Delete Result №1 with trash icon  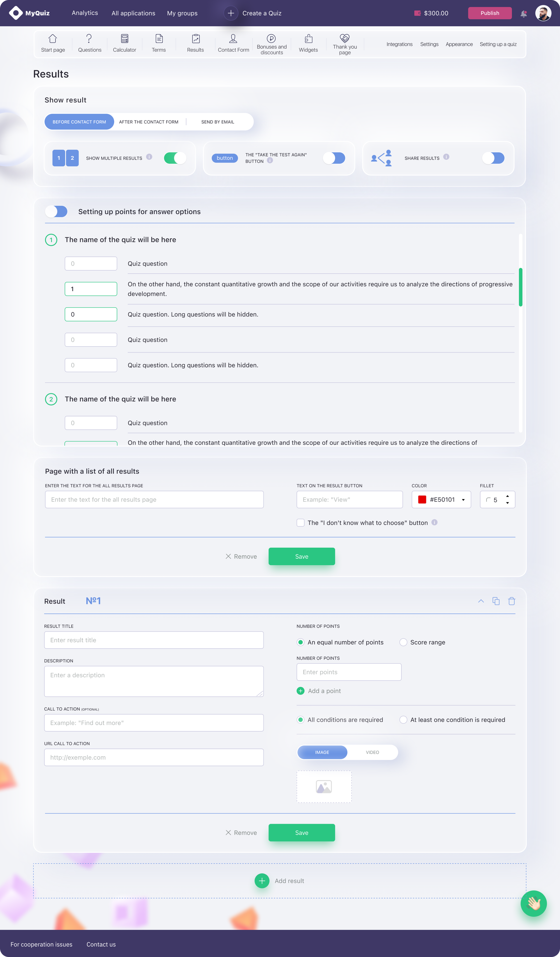coord(511,601)
